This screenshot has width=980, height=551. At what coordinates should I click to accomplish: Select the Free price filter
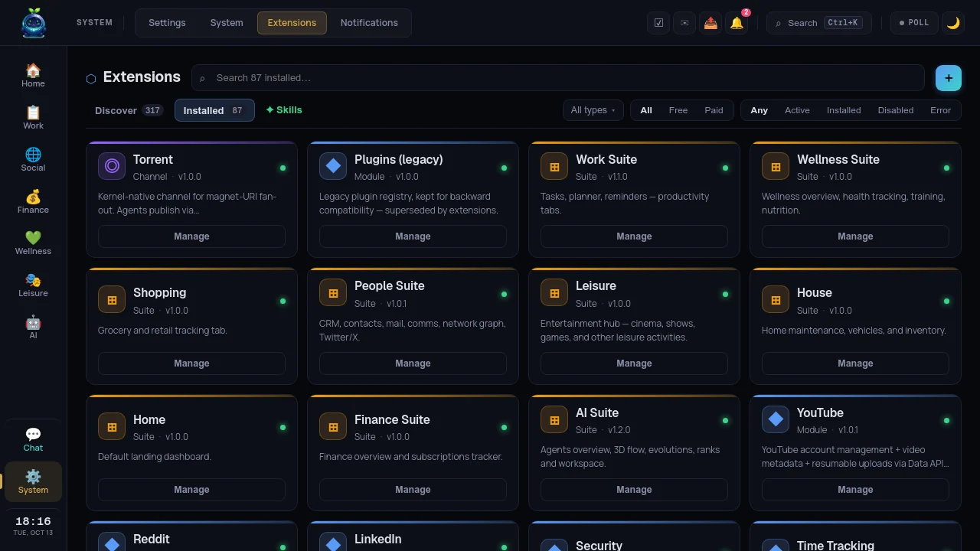678,110
